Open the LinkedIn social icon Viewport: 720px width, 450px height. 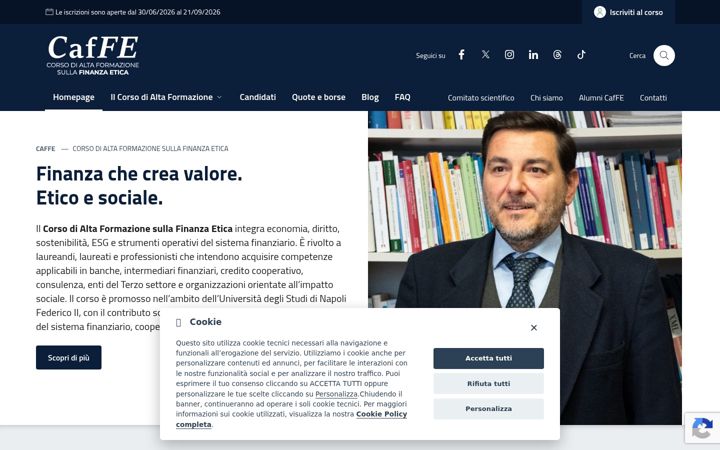pyautogui.click(x=533, y=55)
